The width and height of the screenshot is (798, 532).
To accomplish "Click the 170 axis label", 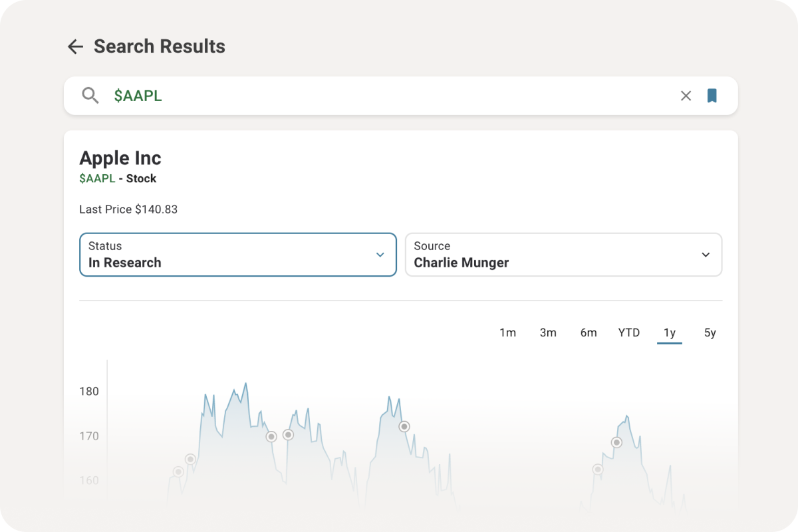I will tap(89, 436).
